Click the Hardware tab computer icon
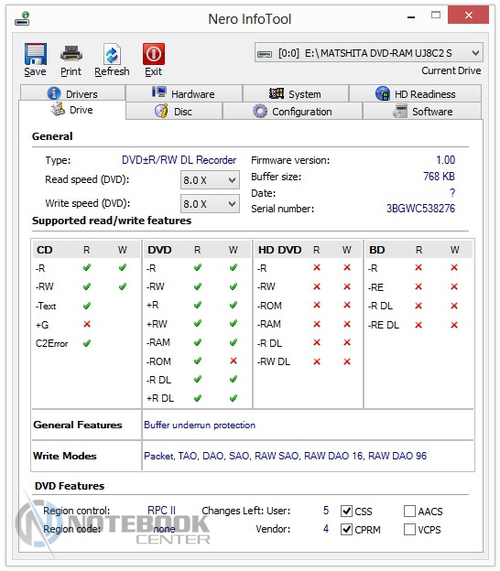The height and width of the screenshot is (571, 500). point(159,92)
